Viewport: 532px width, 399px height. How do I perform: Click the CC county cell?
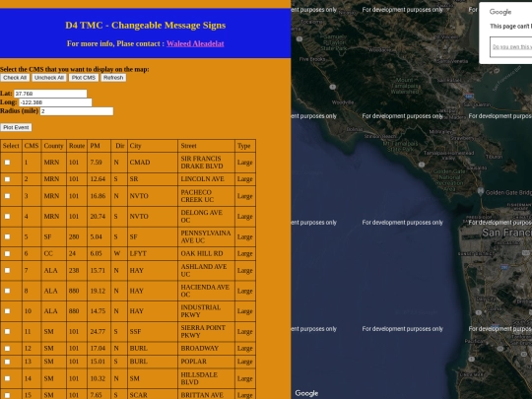tap(53, 254)
